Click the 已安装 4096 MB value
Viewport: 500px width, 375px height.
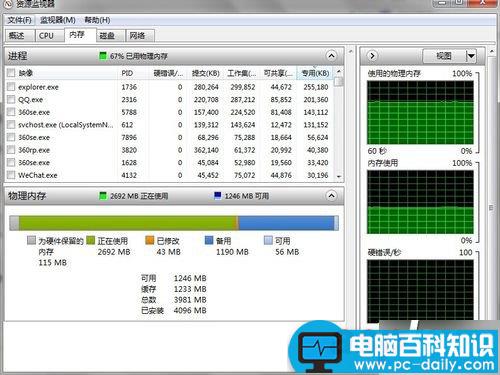190,310
